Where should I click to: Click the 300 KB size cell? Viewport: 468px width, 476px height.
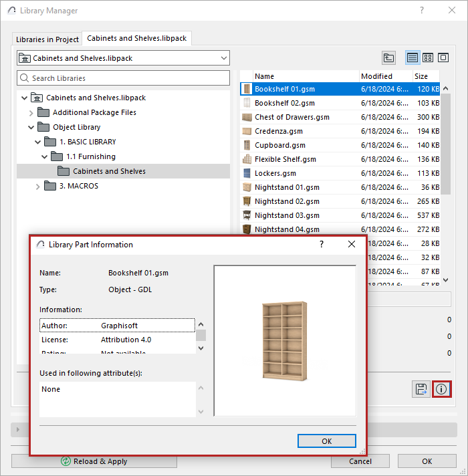[x=428, y=117]
